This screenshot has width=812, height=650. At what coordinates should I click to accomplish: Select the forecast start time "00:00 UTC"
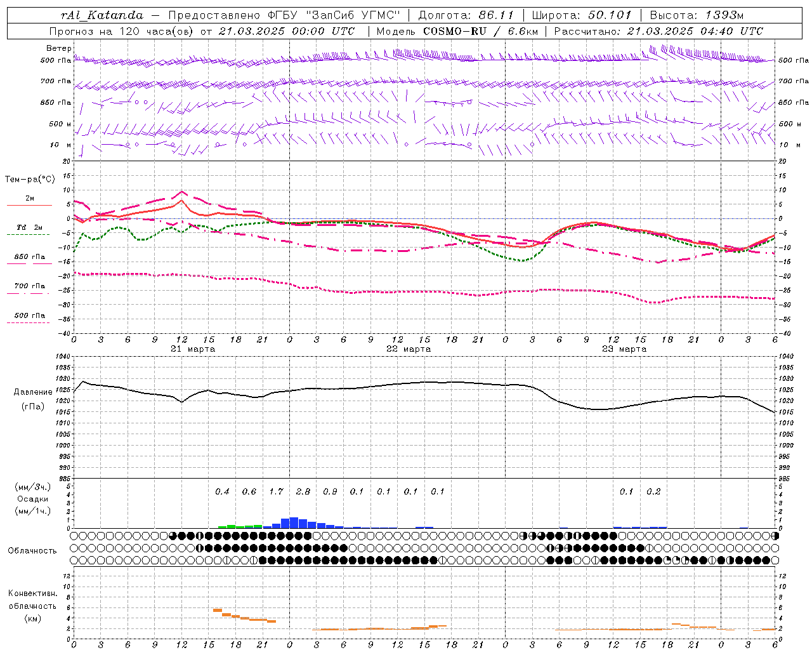coord(324,31)
